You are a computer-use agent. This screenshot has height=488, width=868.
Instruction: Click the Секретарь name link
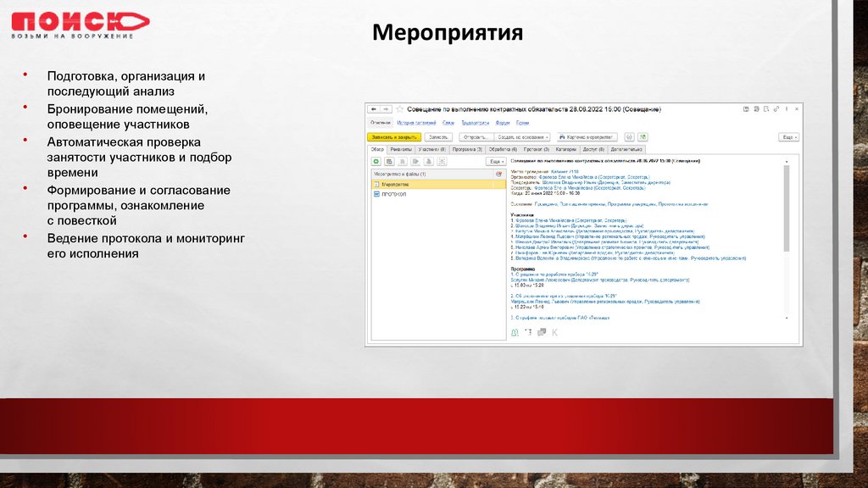tap(588, 188)
